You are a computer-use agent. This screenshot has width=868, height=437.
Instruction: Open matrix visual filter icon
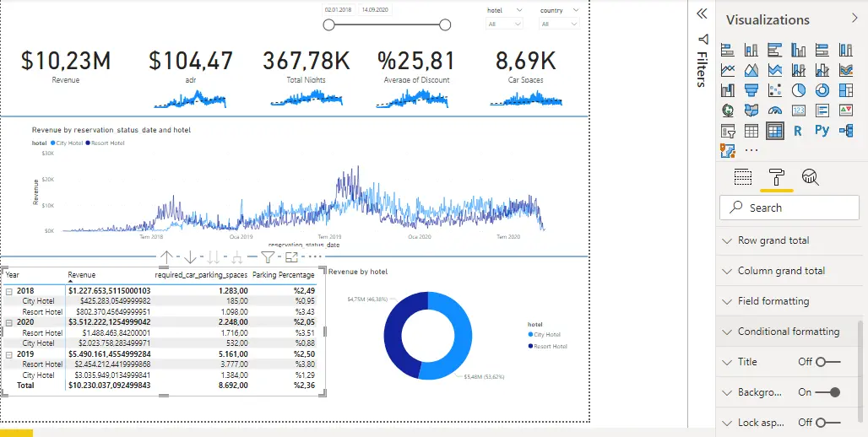268,256
